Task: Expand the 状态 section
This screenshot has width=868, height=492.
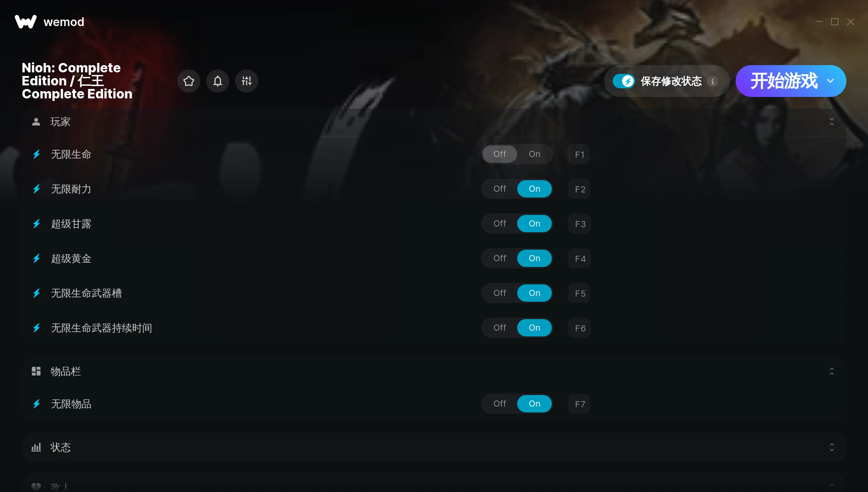Action: coord(832,447)
